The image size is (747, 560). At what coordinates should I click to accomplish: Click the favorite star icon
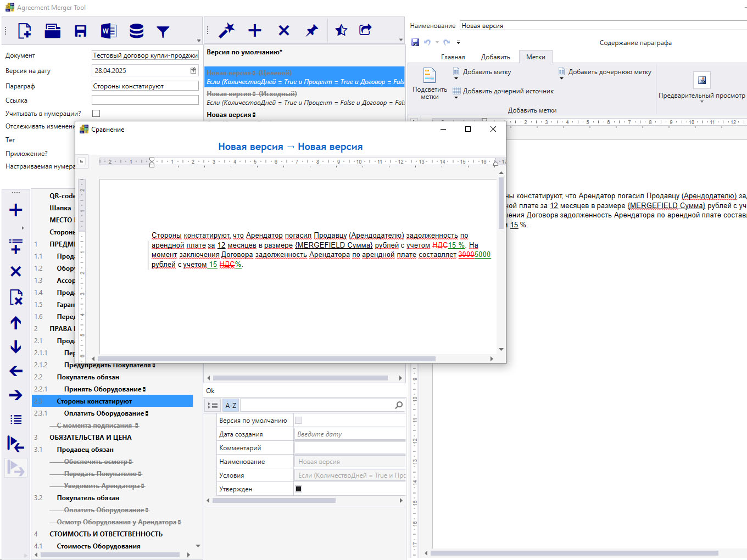[x=341, y=31]
